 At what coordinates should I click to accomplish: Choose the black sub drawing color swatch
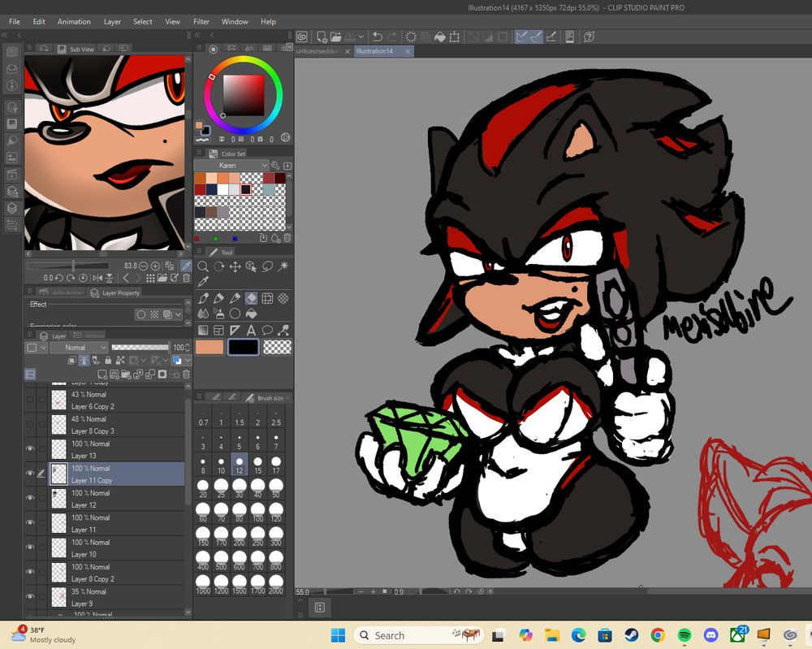click(x=243, y=348)
